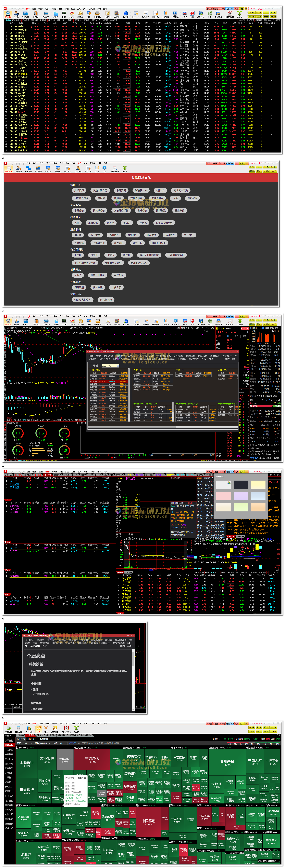This screenshot has width=285, height=868.
Task: Click the 问达选股 online stock picker
Action: tap(98, 287)
